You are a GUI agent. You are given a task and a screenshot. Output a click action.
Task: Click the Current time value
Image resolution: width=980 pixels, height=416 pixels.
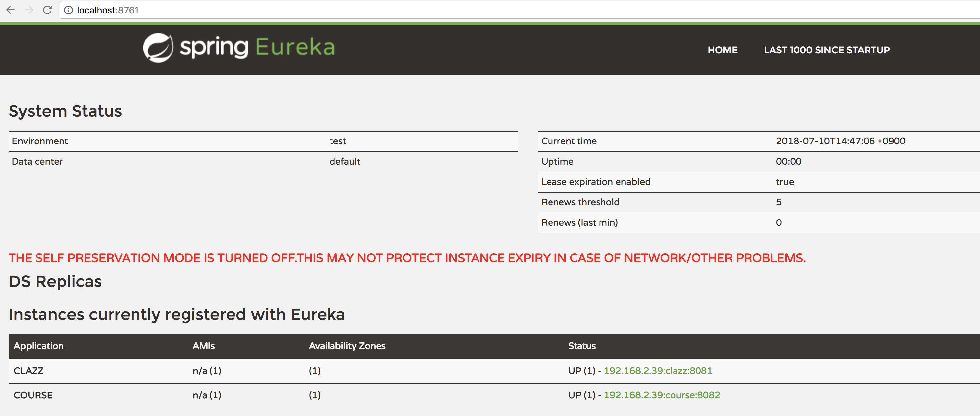(x=840, y=141)
